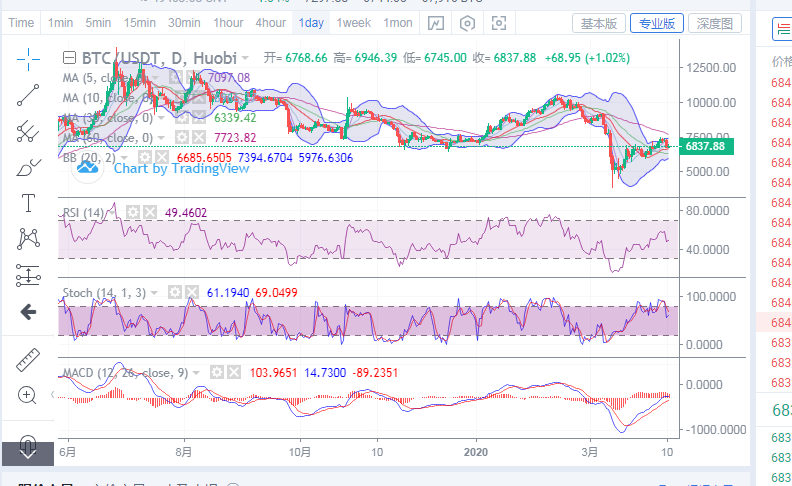The width and height of the screenshot is (792, 486).
Task: Switch to 专业版 professional version
Action: tap(657, 23)
